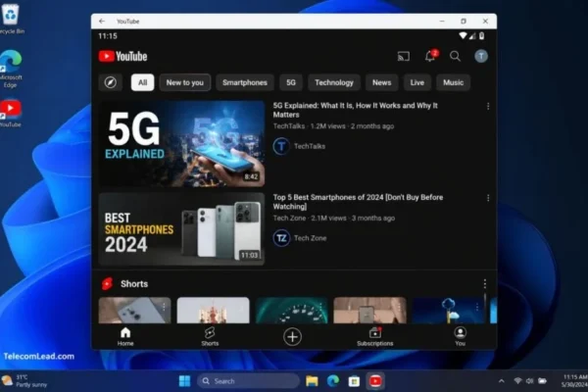Open the taskbar battery icon
Image resolution: width=588 pixels, height=392 pixels.
click(542, 381)
